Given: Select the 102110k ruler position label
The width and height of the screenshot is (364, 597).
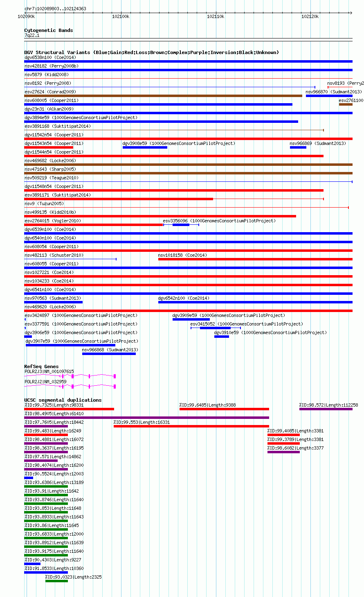Looking at the screenshot, I should click(216, 16).
